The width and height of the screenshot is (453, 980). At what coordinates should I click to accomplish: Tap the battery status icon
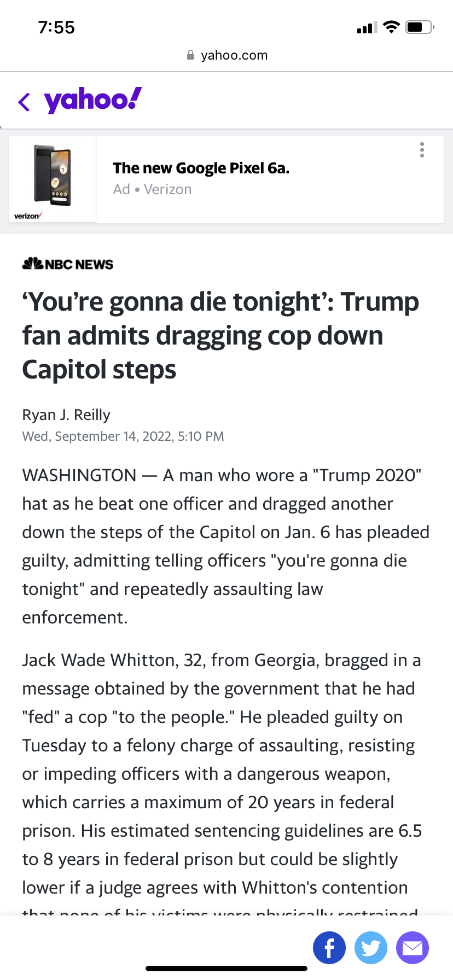click(x=420, y=27)
